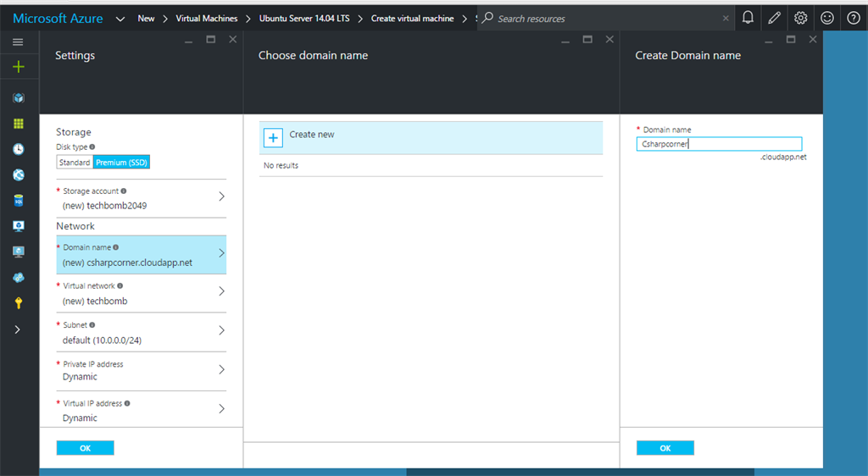Open the help question mark icon

(854, 18)
